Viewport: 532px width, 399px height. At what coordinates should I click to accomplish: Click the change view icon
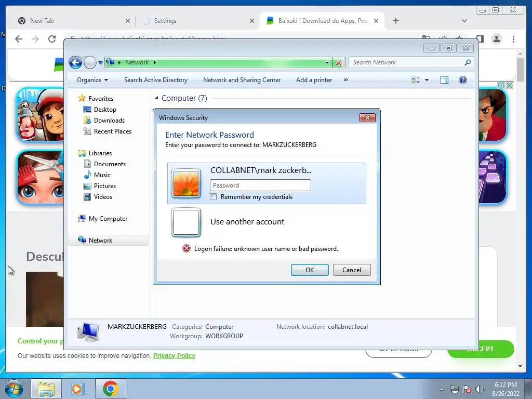[416, 80]
